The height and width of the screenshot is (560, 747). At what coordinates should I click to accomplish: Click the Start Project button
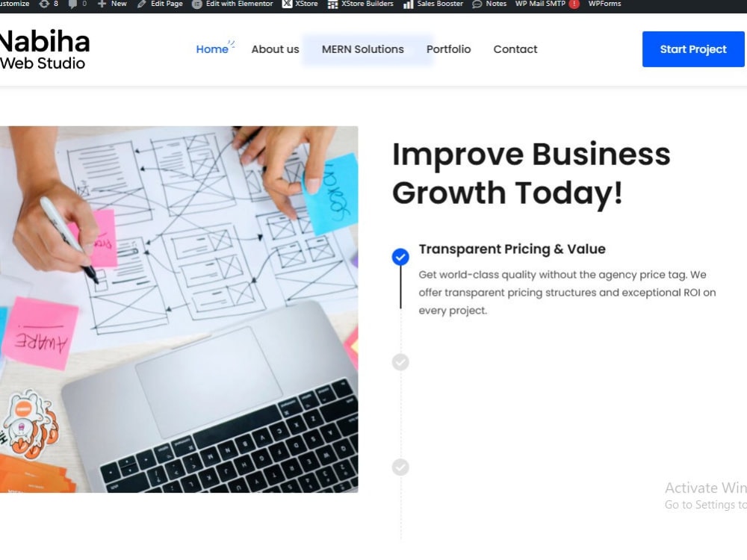point(693,49)
